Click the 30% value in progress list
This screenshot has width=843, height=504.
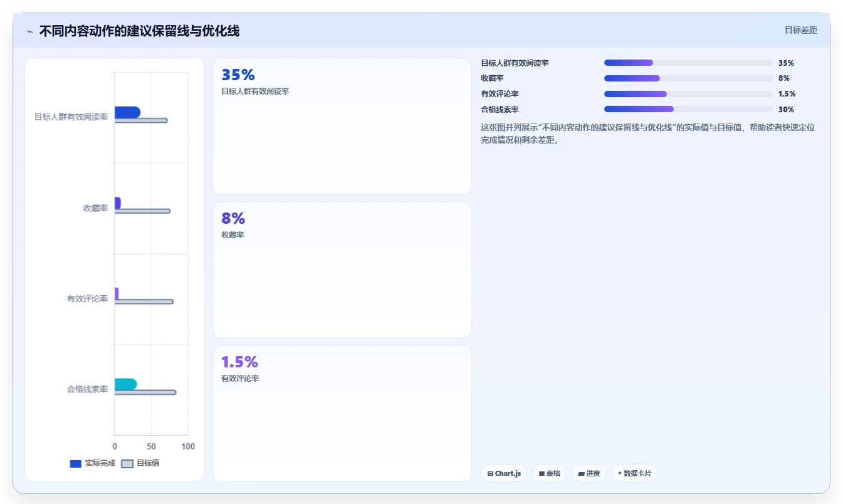(786, 109)
